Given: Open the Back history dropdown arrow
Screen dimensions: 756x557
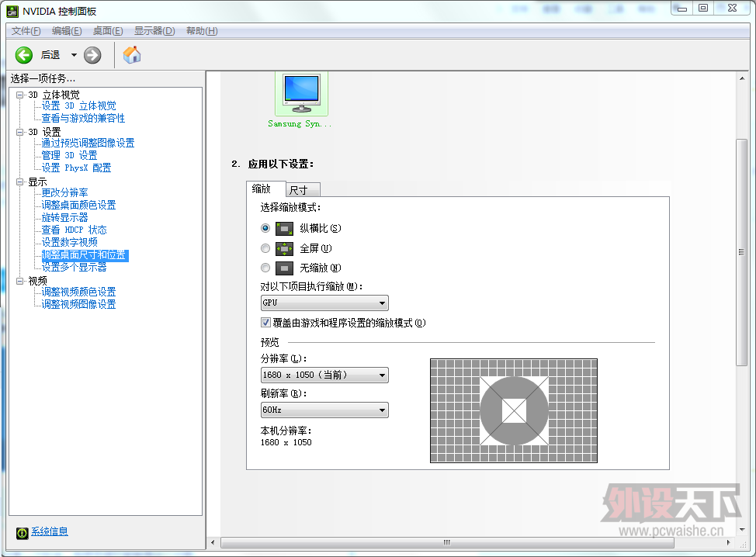Looking at the screenshot, I should [74, 55].
